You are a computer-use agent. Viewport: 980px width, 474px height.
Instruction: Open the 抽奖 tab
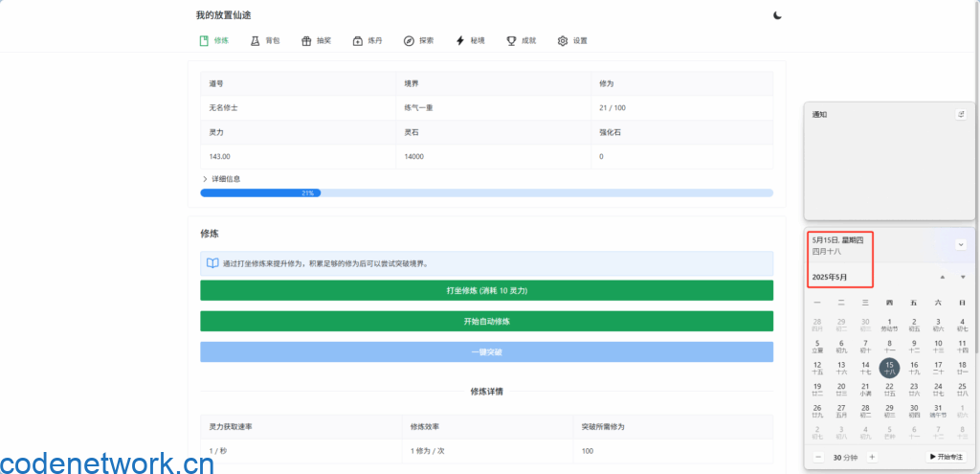point(316,40)
